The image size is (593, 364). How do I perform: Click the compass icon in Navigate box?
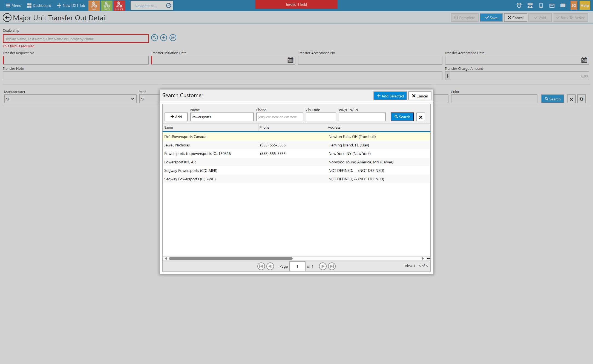[169, 5]
